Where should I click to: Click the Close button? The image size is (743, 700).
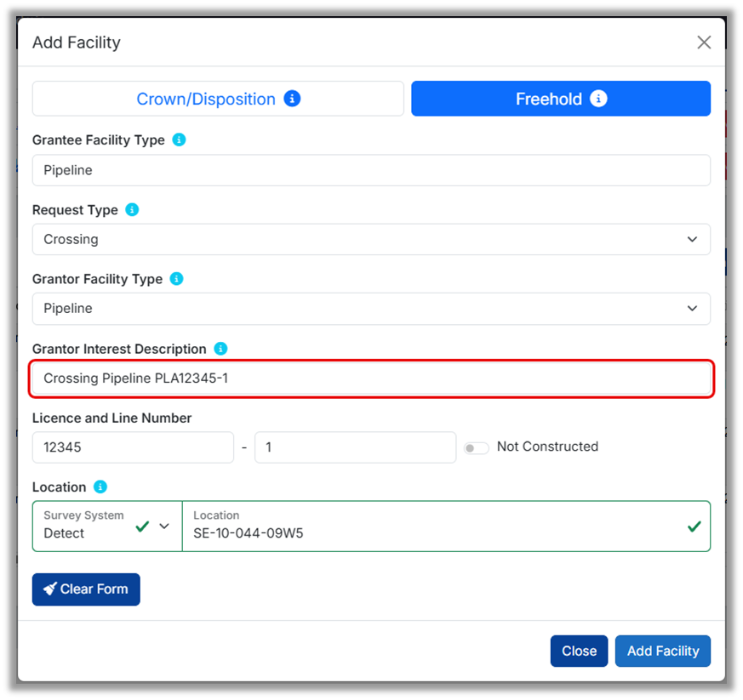[579, 651]
